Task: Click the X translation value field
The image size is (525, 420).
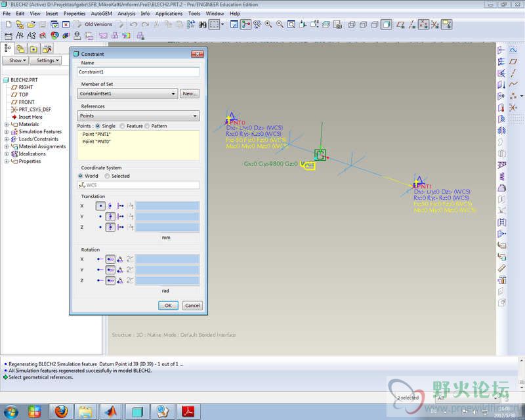Action: pyautogui.click(x=167, y=206)
